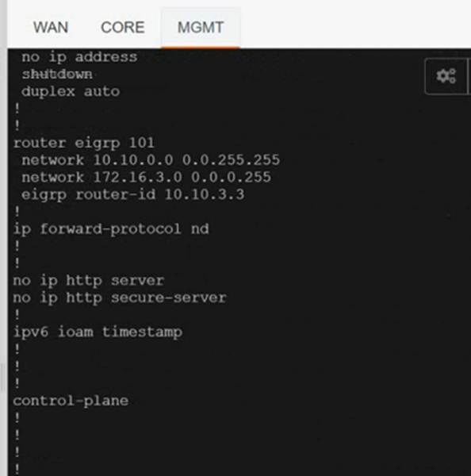This screenshot has height=476, width=471.
Task: Switch to the WAN tab
Action: point(51,27)
